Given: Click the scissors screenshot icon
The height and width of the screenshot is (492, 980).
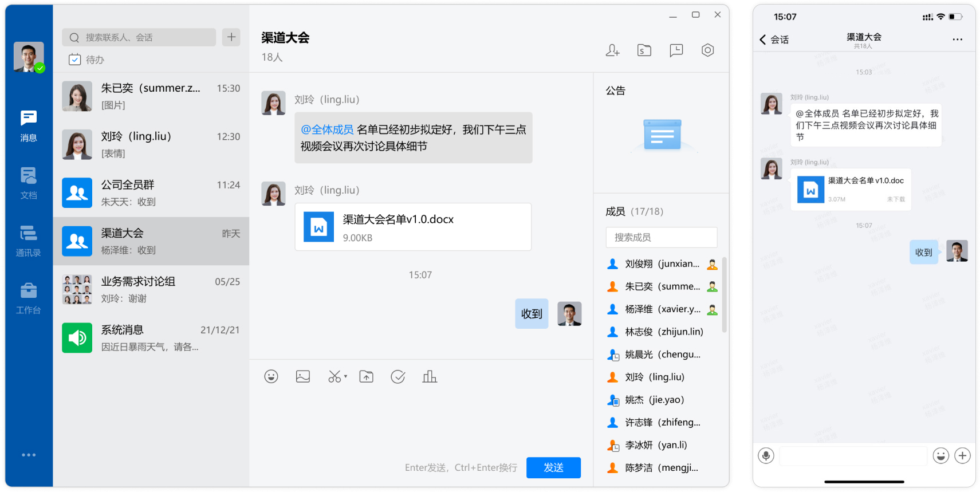Looking at the screenshot, I should pyautogui.click(x=334, y=376).
